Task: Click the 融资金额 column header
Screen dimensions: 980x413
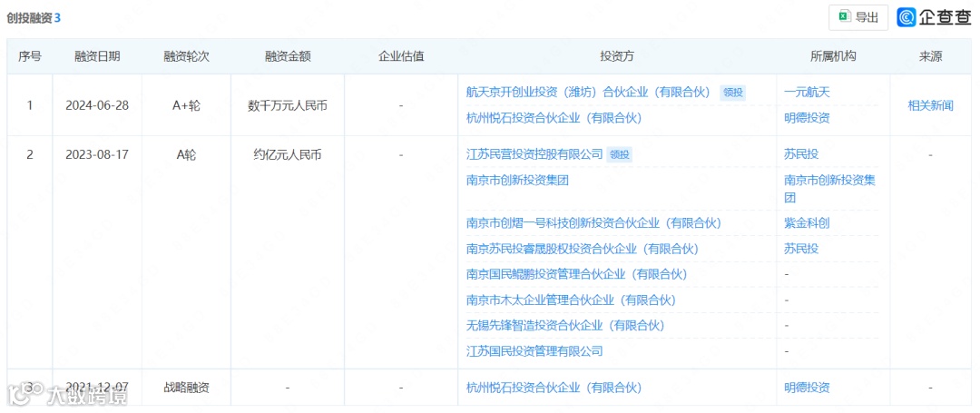Action: [288, 56]
